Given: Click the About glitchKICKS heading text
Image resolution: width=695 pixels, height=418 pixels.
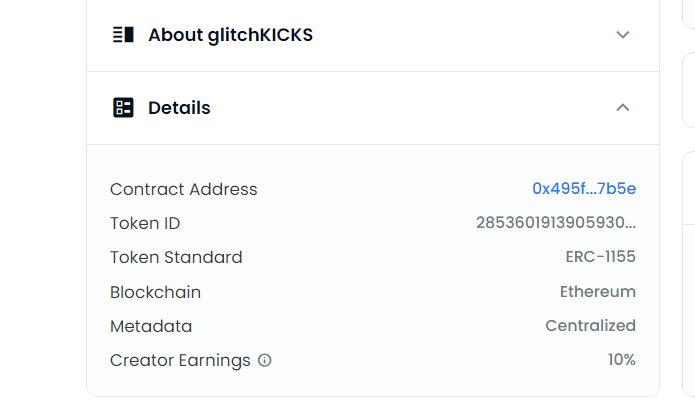Looking at the screenshot, I should [x=230, y=35].
